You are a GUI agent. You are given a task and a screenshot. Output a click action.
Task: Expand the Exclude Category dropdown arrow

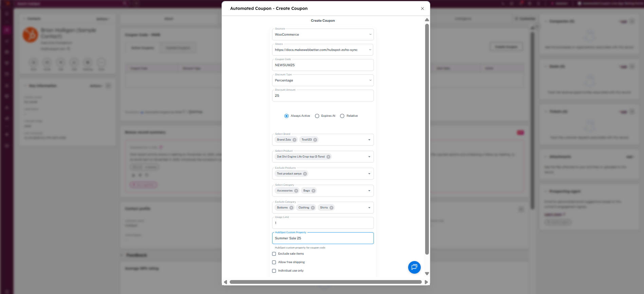pyautogui.click(x=369, y=208)
